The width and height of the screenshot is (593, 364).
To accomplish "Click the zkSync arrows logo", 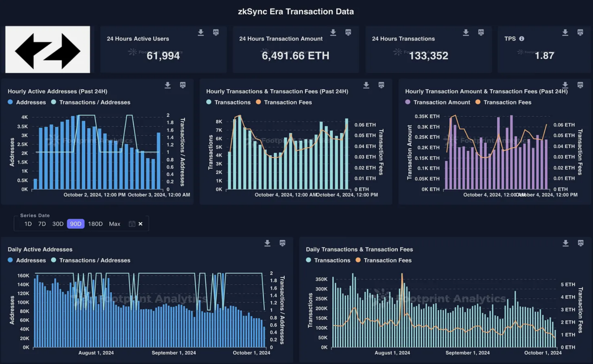I will pyautogui.click(x=48, y=50).
